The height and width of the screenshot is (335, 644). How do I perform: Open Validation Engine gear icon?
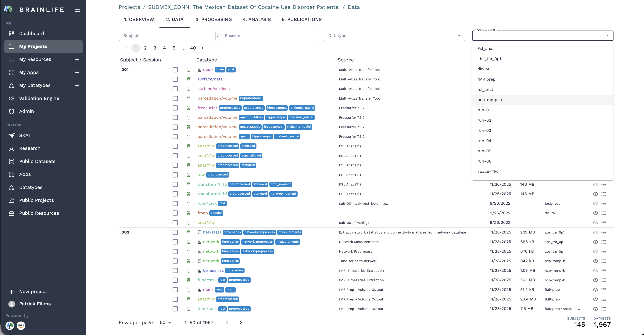(x=12, y=98)
